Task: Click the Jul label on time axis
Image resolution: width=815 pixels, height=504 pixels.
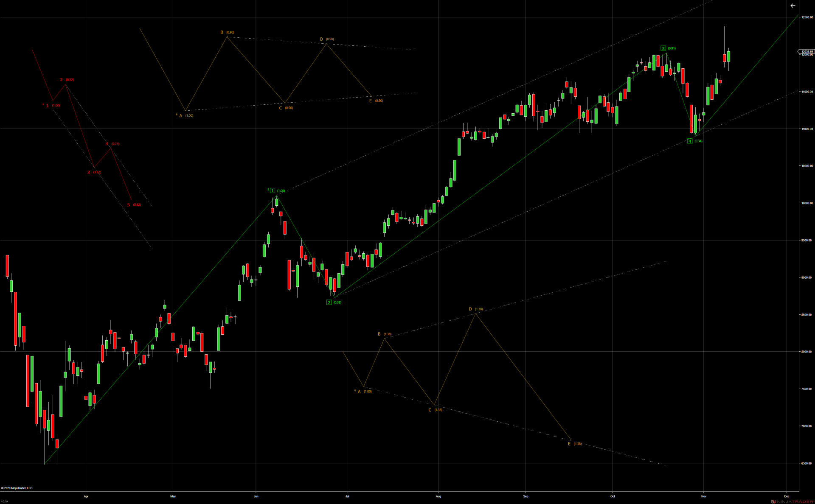Action: 347,496
